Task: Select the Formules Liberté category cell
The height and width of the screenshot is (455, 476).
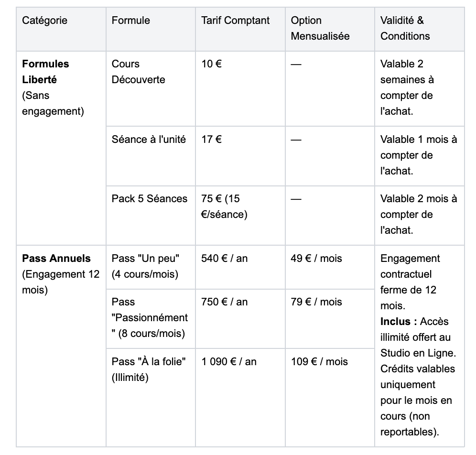Action: [x=61, y=148]
